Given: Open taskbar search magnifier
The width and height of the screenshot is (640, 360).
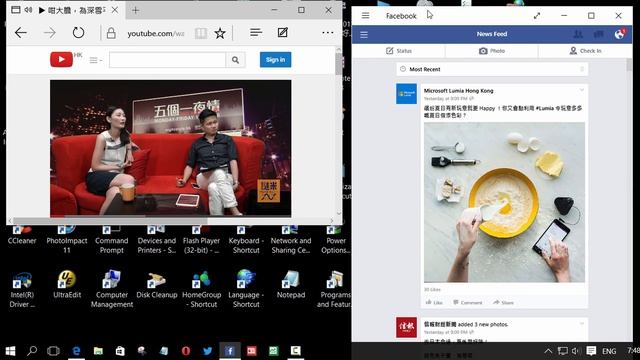Looking at the screenshot, I should tap(32, 351).
